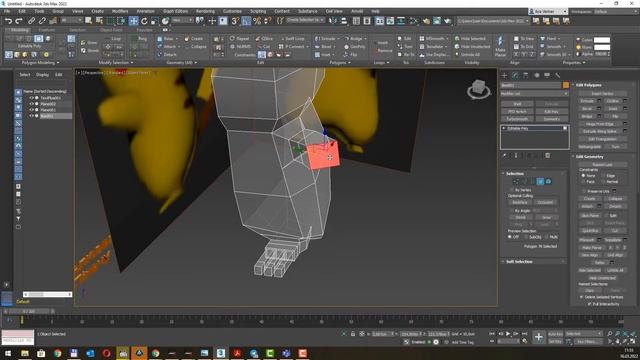Open the Create command panel tab
The image size is (640, 360).
pyautogui.click(x=504, y=76)
